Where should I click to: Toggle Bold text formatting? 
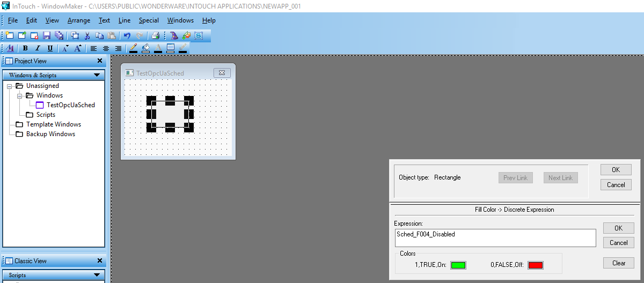(25, 48)
